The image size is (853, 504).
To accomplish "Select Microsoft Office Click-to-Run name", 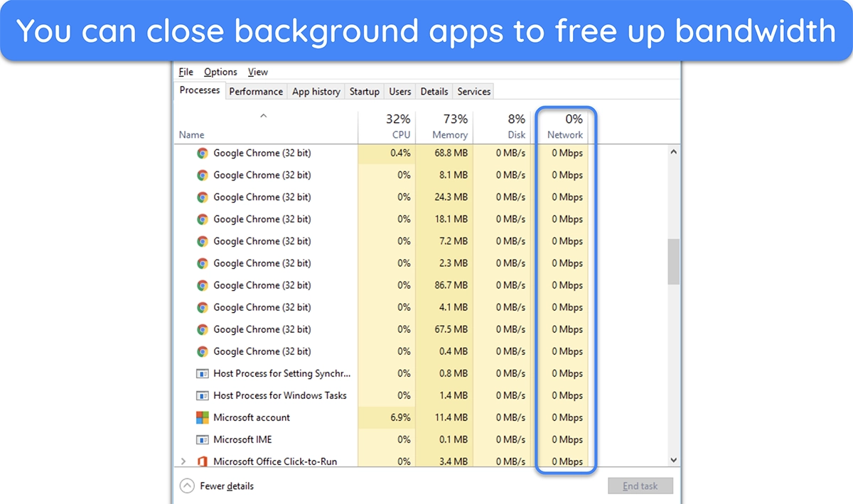I will point(275,461).
